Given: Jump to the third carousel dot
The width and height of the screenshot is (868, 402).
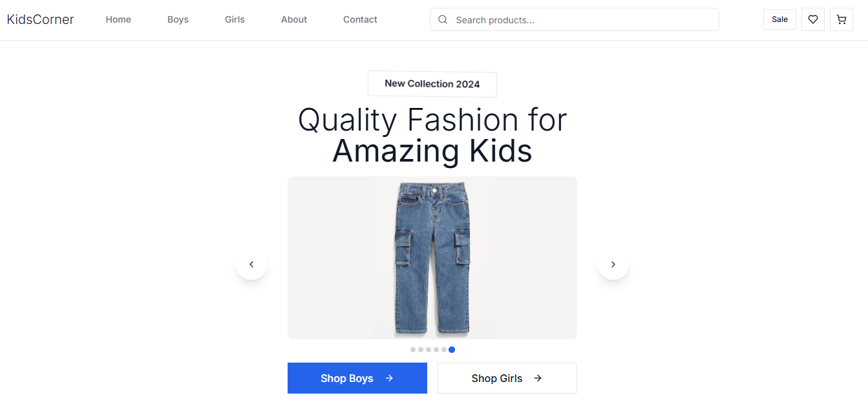Looking at the screenshot, I should [429, 350].
